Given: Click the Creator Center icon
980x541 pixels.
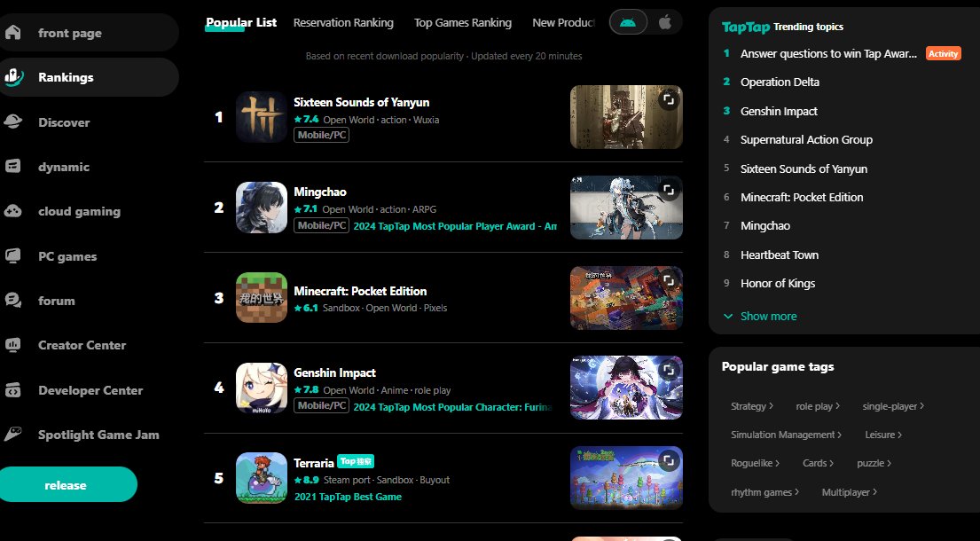Looking at the screenshot, I should (x=13, y=345).
